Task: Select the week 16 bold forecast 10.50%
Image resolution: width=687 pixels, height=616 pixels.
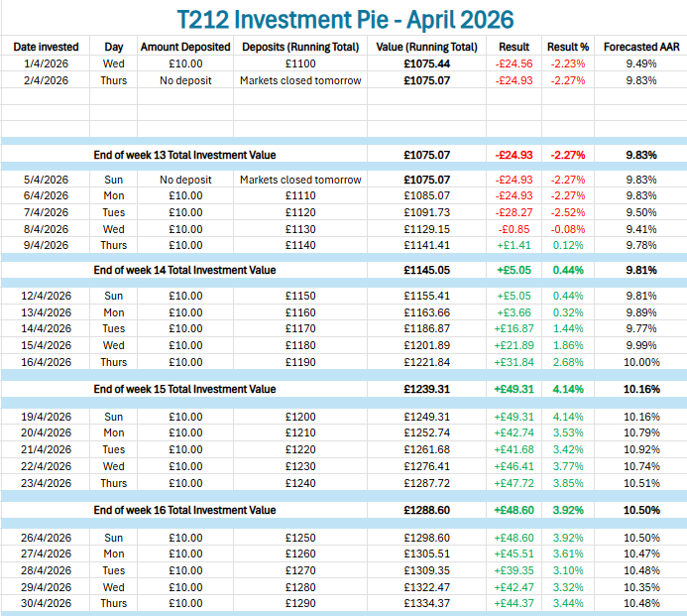Action: click(641, 510)
